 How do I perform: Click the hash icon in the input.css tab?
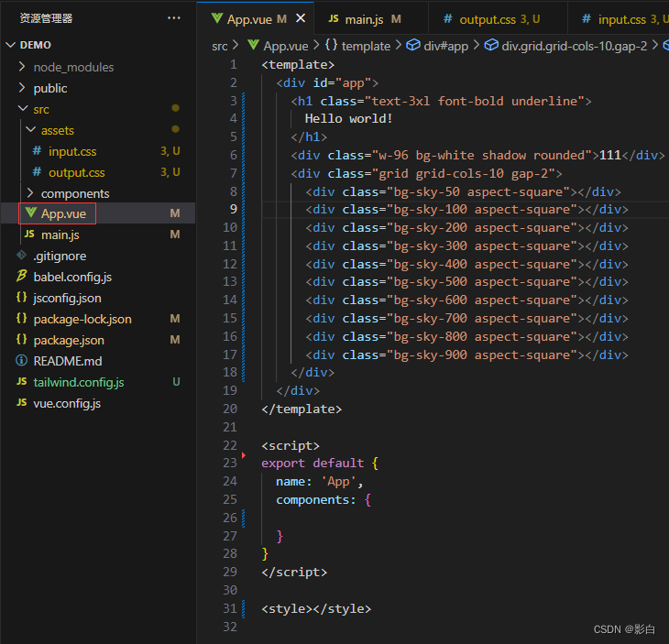tap(587, 18)
